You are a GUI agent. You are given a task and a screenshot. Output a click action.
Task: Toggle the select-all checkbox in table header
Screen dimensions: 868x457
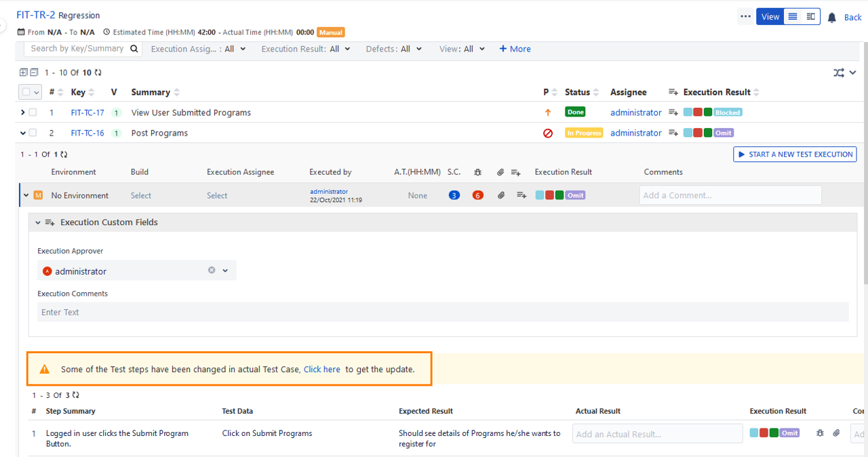point(26,92)
